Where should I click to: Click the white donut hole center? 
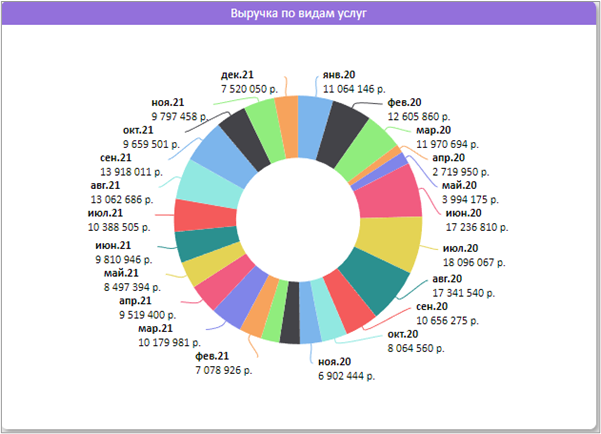point(298,220)
